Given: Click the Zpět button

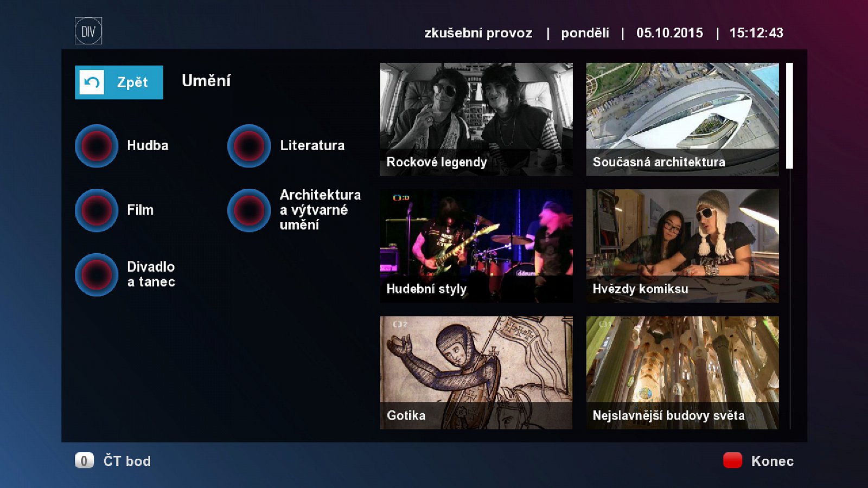Looking at the screenshot, I should click(119, 82).
